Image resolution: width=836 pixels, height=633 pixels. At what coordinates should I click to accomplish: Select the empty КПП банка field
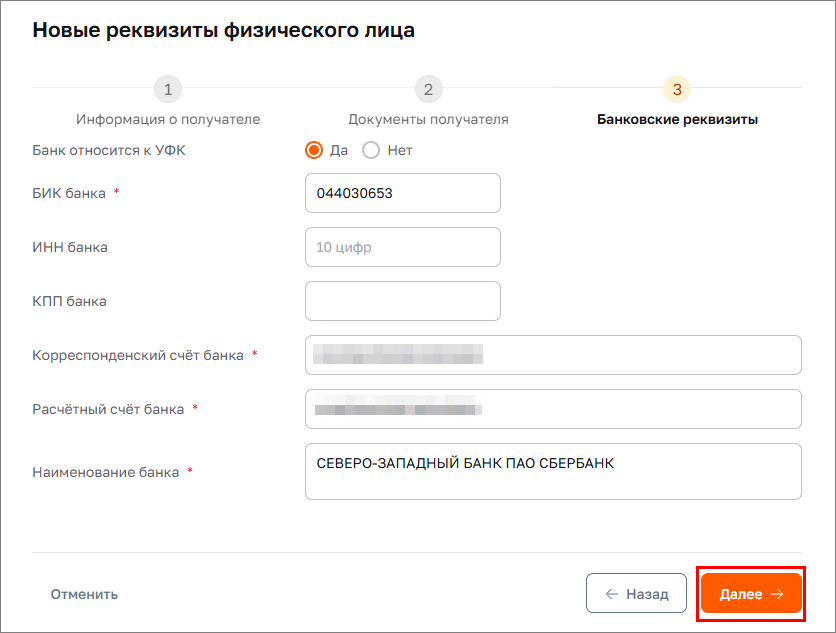point(402,300)
